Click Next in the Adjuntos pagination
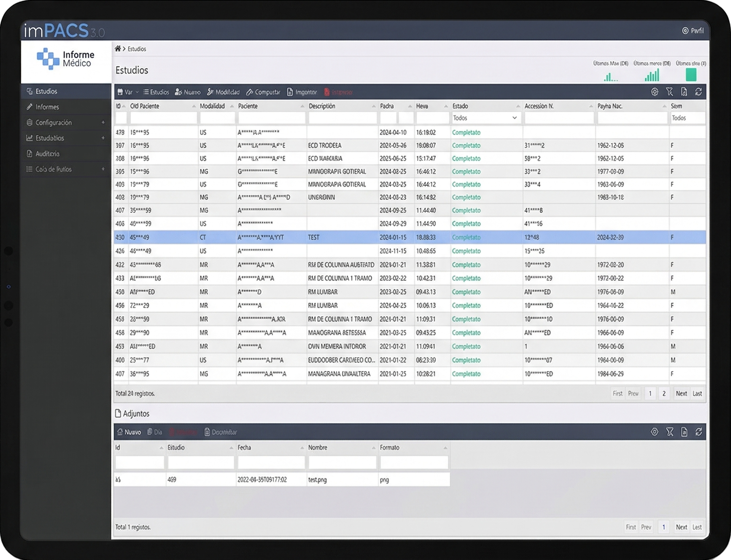The width and height of the screenshot is (731, 560). pos(681,527)
